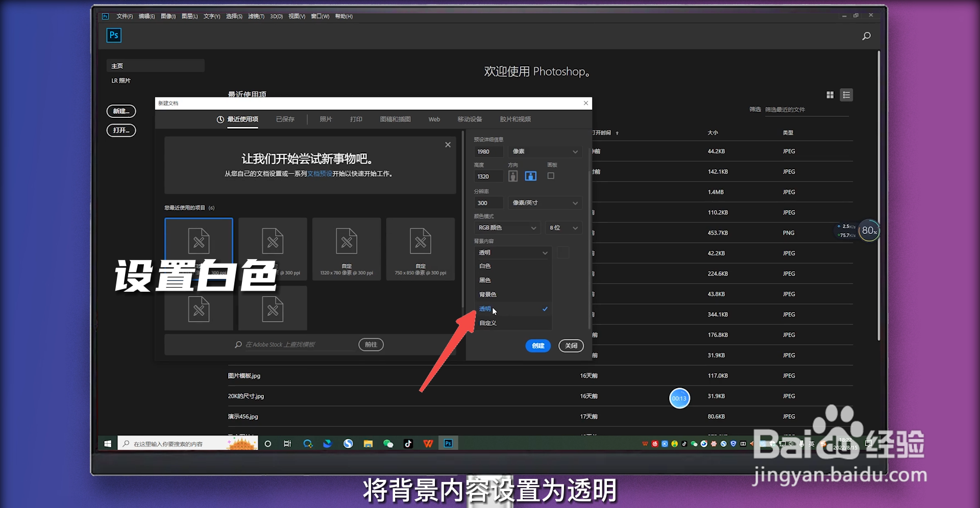Click the Adobe Stock template search field
This screenshot has height=508, width=980.
coord(299,344)
